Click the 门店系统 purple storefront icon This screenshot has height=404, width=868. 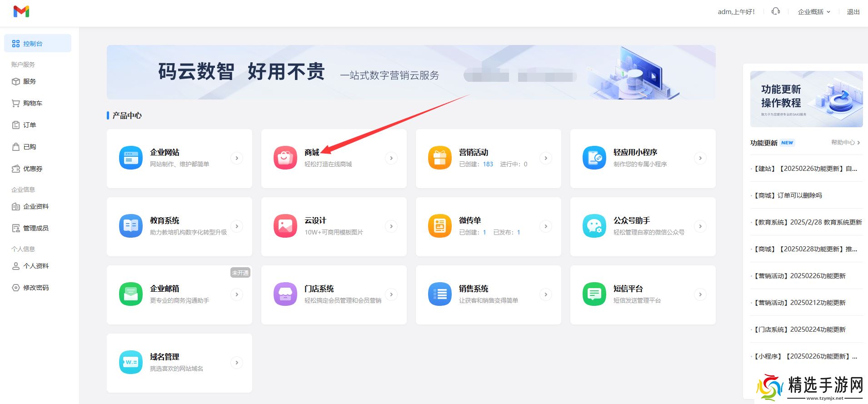(x=285, y=294)
